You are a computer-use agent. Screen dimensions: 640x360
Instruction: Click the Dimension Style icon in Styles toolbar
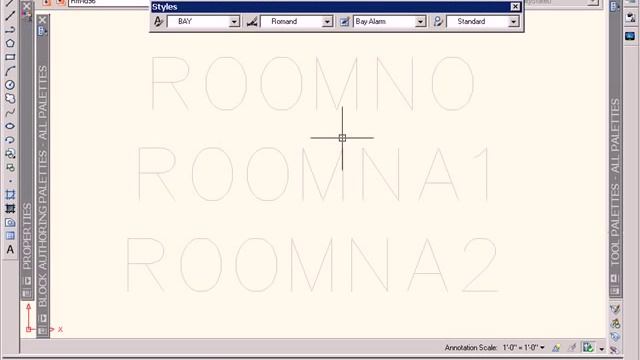coord(252,22)
